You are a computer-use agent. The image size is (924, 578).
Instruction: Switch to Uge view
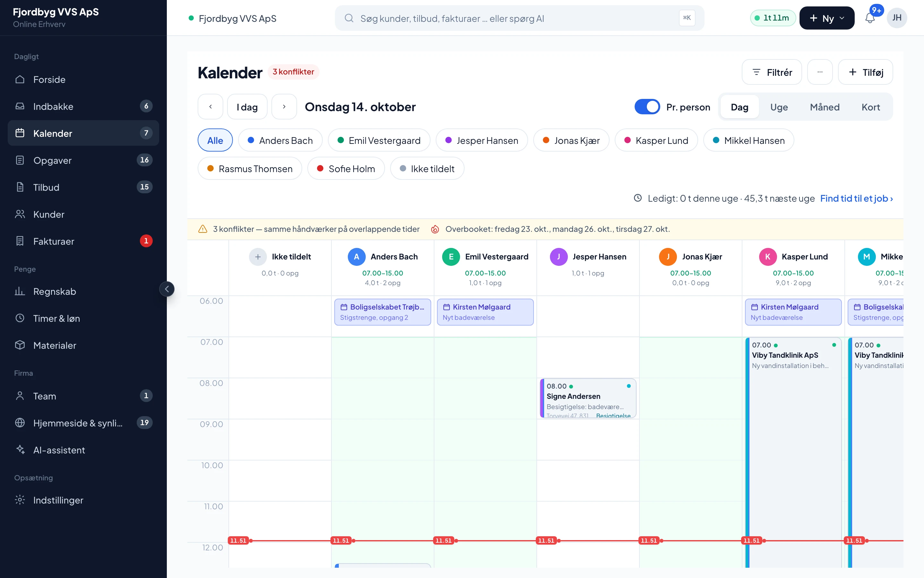[779, 107]
